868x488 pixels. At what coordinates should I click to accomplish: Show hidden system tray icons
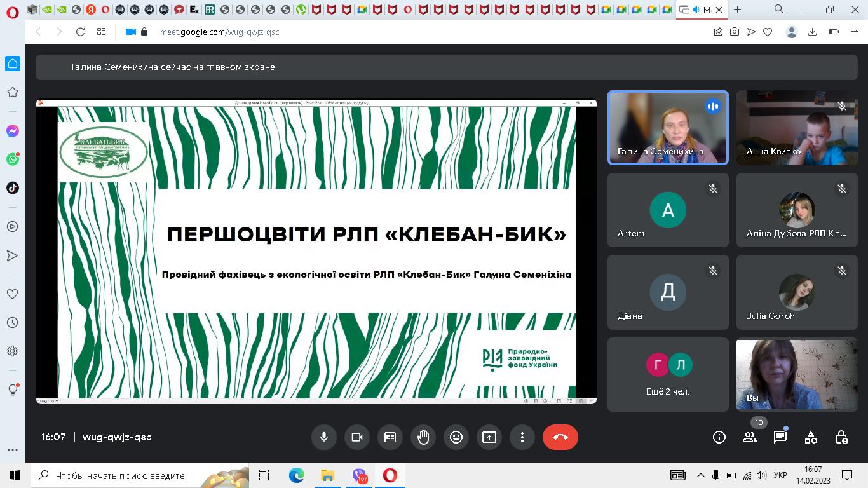click(701, 475)
